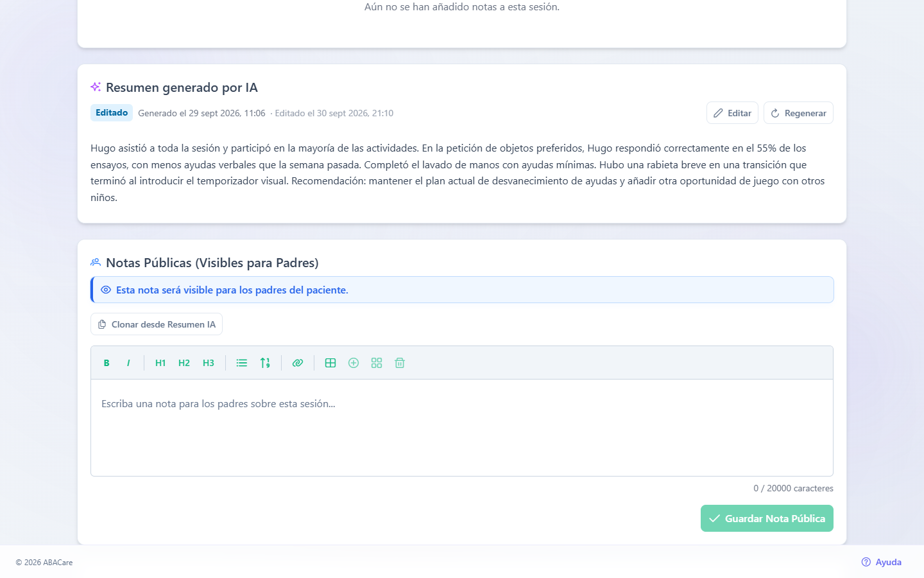Image resolution: width=924 pixels, height=578 pixels.
Task: Open the Ayuda help link
Action: click(x=881, y=562)
